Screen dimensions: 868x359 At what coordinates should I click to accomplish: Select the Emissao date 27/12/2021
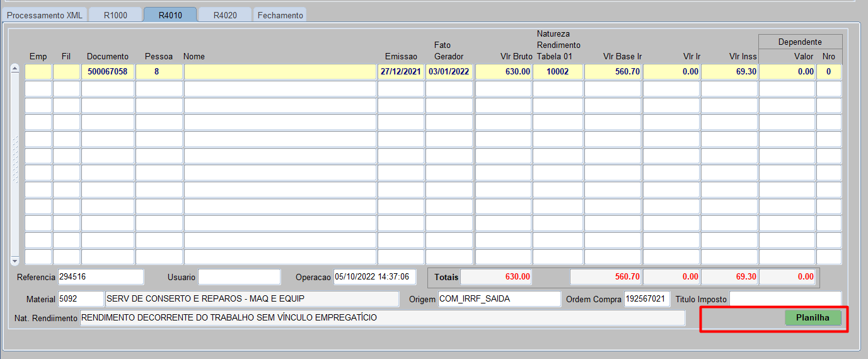coord(400,72)
